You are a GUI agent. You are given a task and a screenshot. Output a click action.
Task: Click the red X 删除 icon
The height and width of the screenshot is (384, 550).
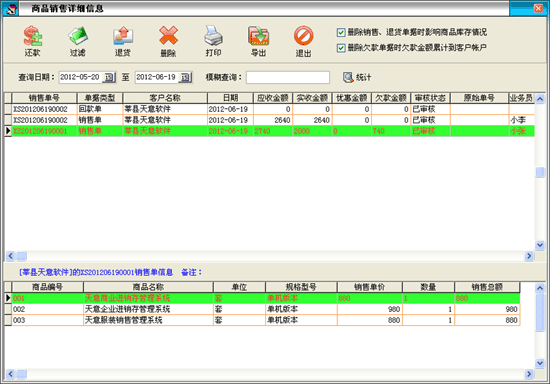tap(168, 35)
